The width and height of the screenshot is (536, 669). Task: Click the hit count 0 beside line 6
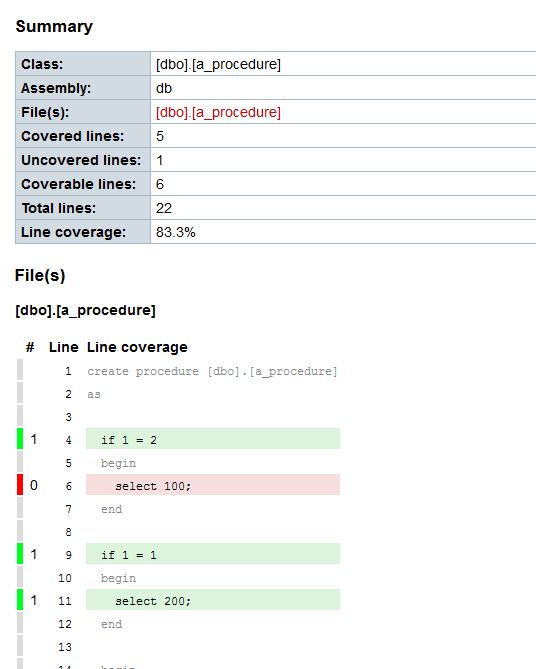point(34,485)
